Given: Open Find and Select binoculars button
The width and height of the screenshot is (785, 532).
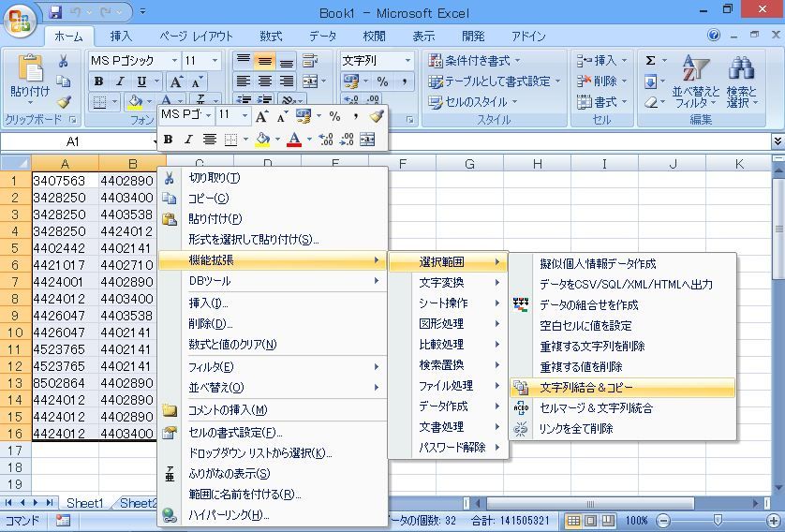Looking at the screenshot, I should point(742,81).
